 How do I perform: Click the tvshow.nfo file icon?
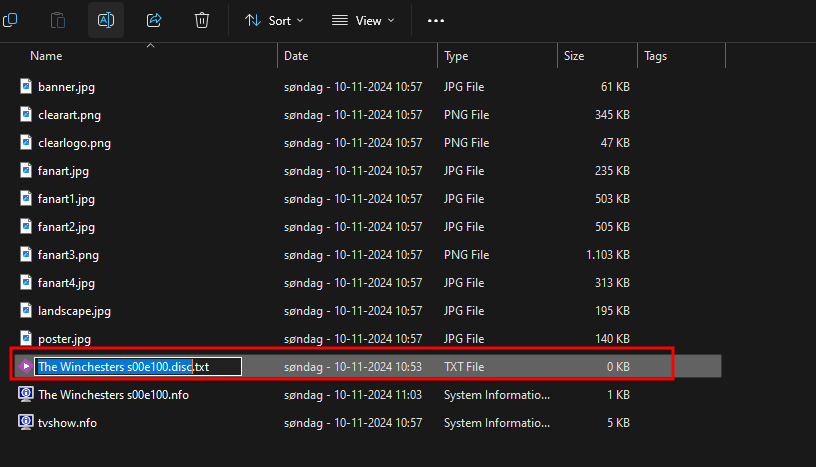pyautogui.click(x=26, y=422)
